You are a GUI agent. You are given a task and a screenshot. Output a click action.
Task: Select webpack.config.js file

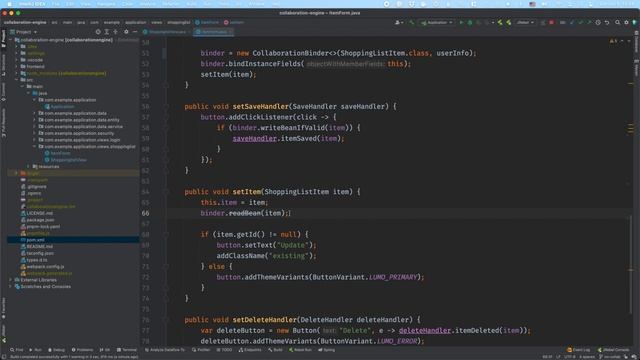pyautogui.click(x=42, y=267)
